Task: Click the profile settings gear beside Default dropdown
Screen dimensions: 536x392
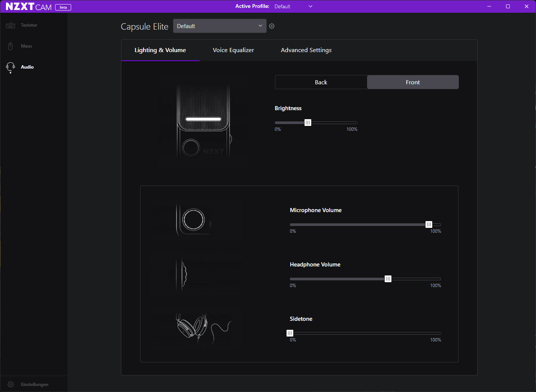Action: 272,26
